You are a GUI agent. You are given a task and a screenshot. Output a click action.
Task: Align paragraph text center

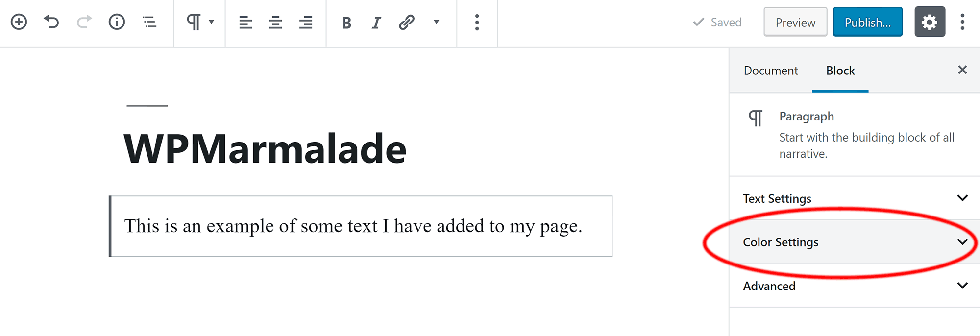(275, 22)
